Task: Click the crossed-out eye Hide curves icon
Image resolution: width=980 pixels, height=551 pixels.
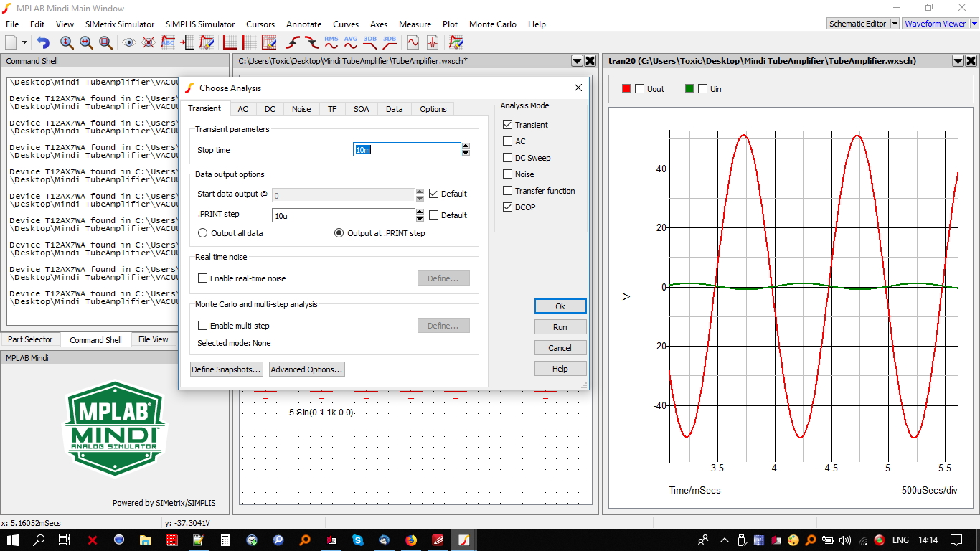Action: pyautogui.click(x=149, y=42)
